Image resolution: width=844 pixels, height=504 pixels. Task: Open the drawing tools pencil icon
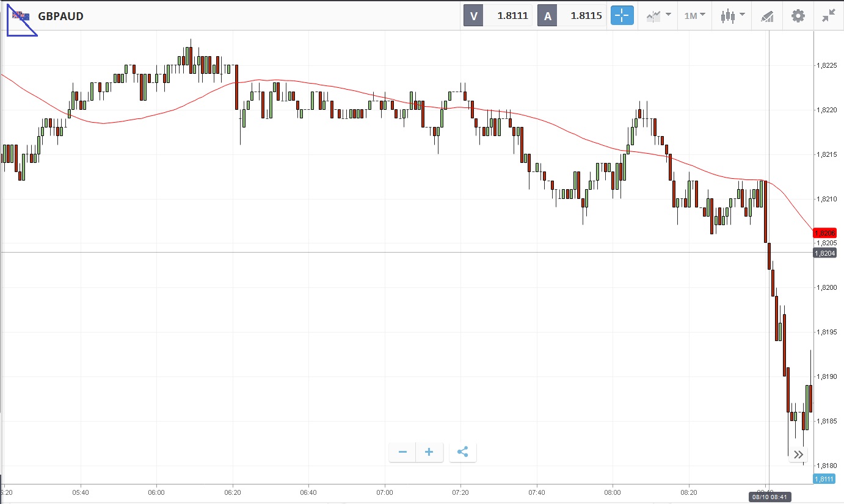click(767, 16)
